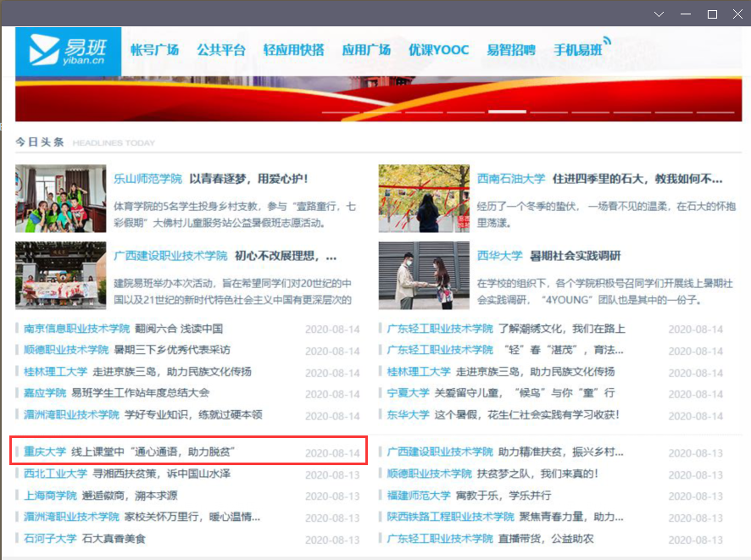
Task: Click the 重庆大学 school link
Action: coord(45,452)
